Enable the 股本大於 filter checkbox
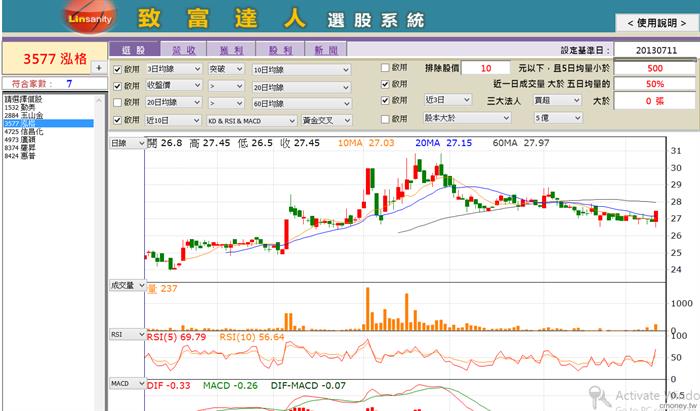 tap(385, 119)
